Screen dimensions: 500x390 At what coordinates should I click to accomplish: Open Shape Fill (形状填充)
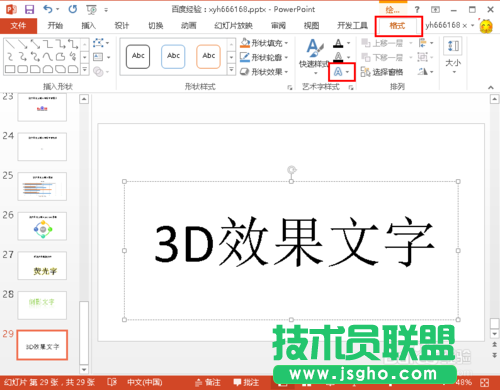[264, 43]
